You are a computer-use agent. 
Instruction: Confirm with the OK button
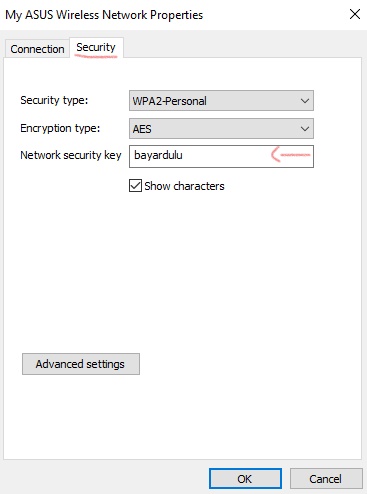pos(245,479)
